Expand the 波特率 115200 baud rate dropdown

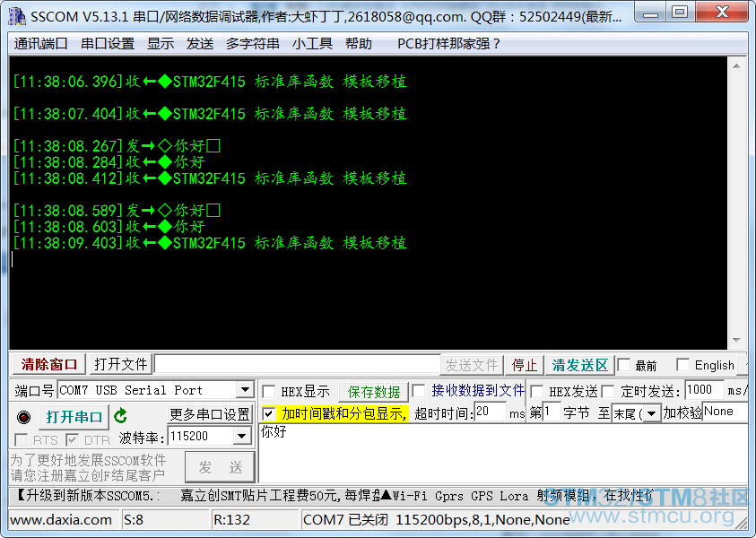pyautogui.click(x=241, y=437)
